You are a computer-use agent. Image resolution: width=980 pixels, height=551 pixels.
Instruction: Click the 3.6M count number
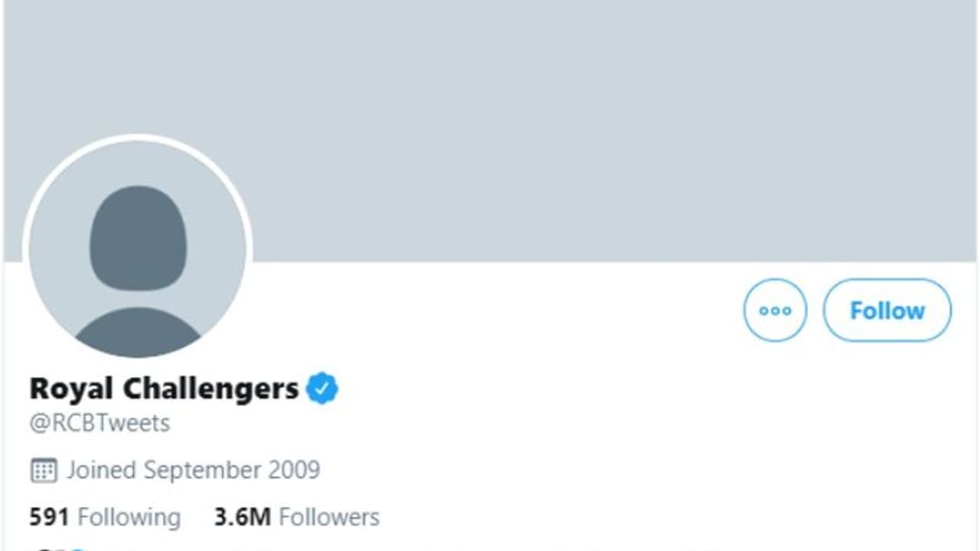point(242,517)
